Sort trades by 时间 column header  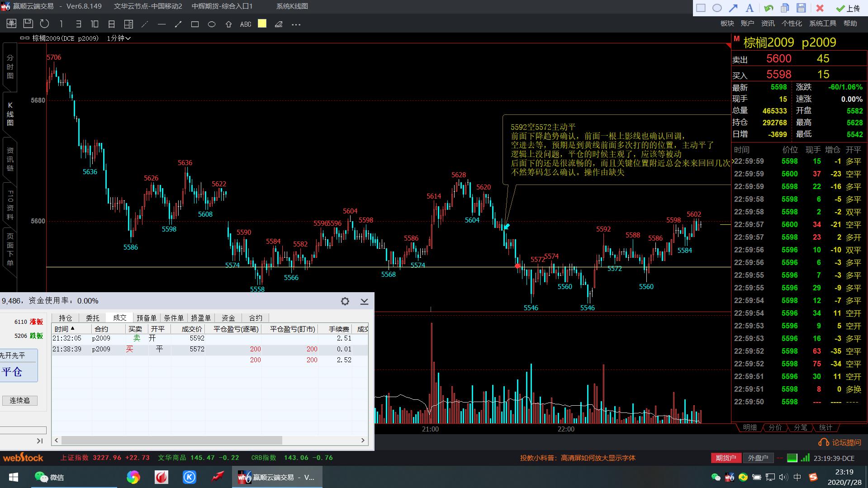pyautogui.click(x=71, y=329)
